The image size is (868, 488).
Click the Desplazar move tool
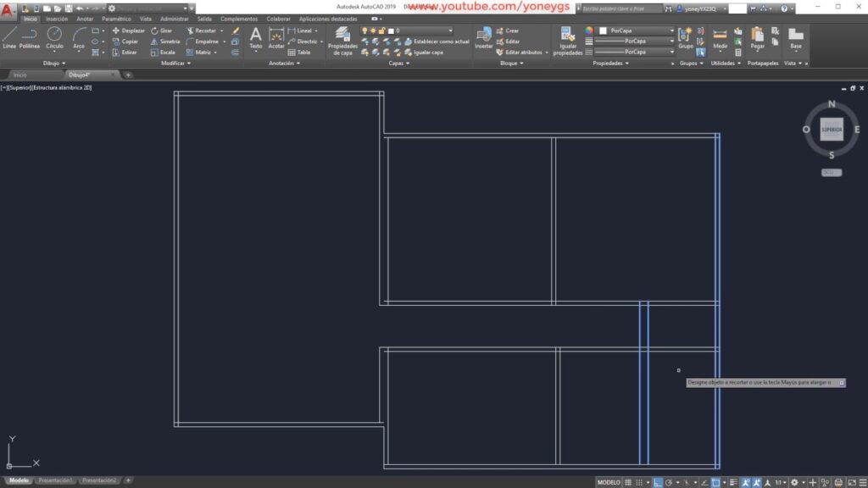pyautogui.click(x=129, y=30)
